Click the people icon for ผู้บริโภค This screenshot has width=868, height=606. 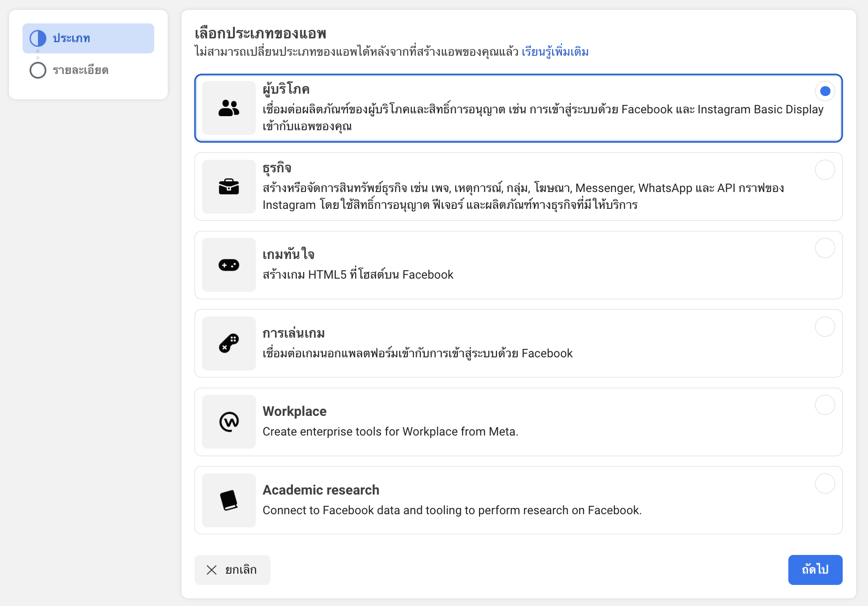click(x=229, y=108)
